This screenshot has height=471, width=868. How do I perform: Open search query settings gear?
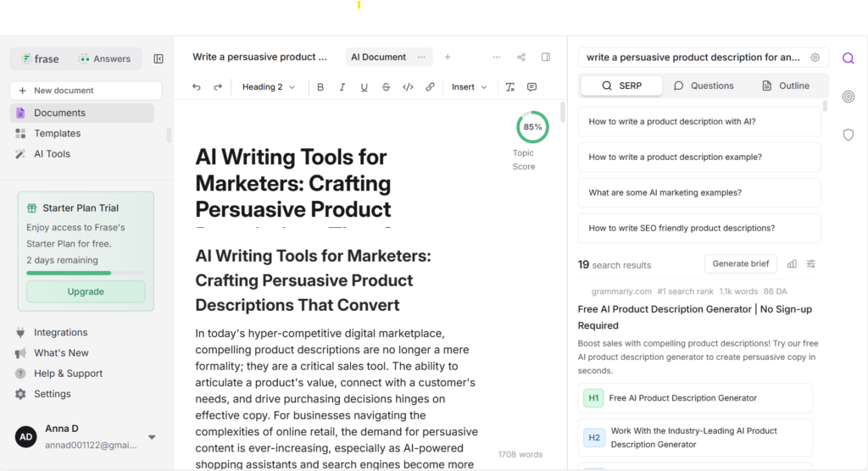[815, 58]
